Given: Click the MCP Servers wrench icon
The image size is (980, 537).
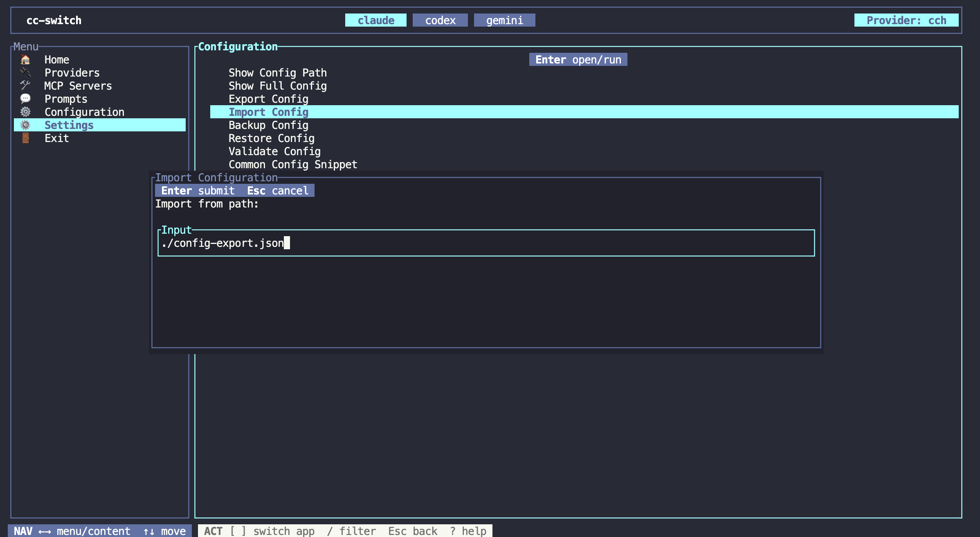Looking at the screenshot, I should (25, 86).
